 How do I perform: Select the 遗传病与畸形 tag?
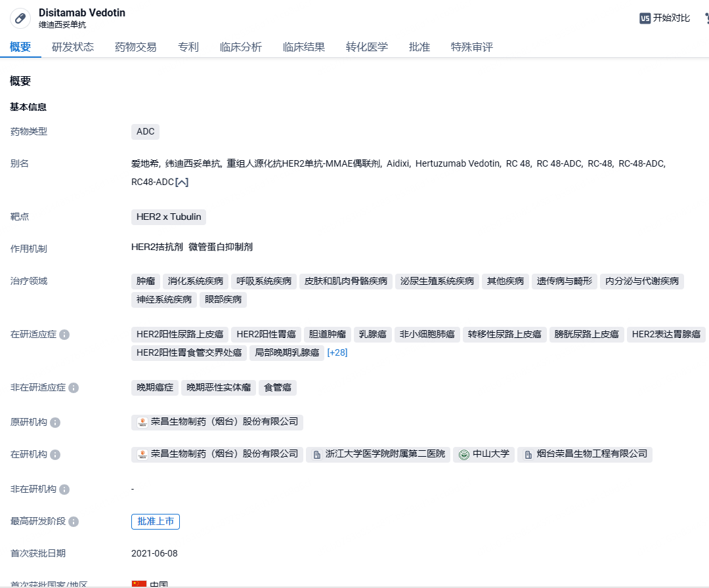tap(565, 281)
